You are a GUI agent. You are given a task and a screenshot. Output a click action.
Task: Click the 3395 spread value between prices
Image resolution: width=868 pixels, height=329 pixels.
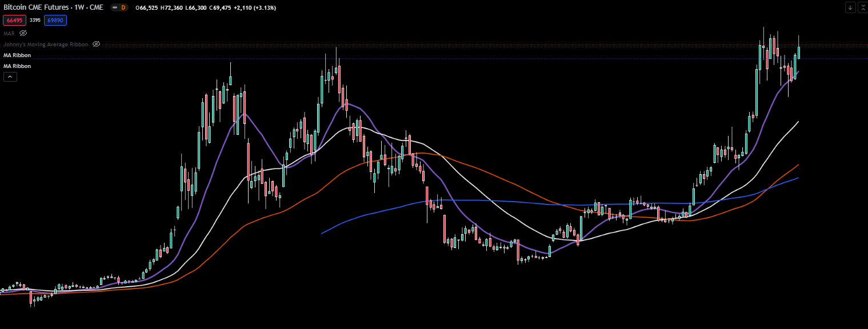click(x=35, y=20)
